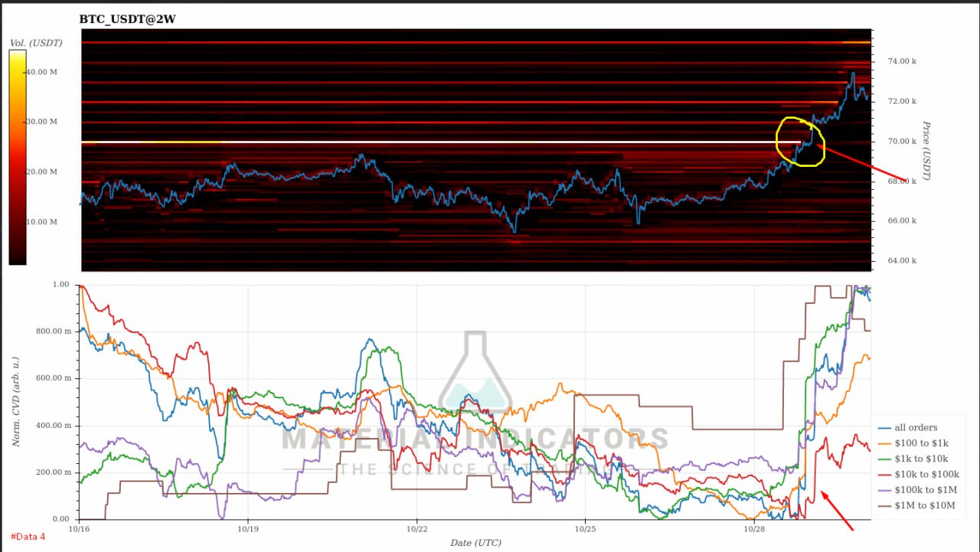Select the 10/22 date tick label

click(x=416, y=528)
